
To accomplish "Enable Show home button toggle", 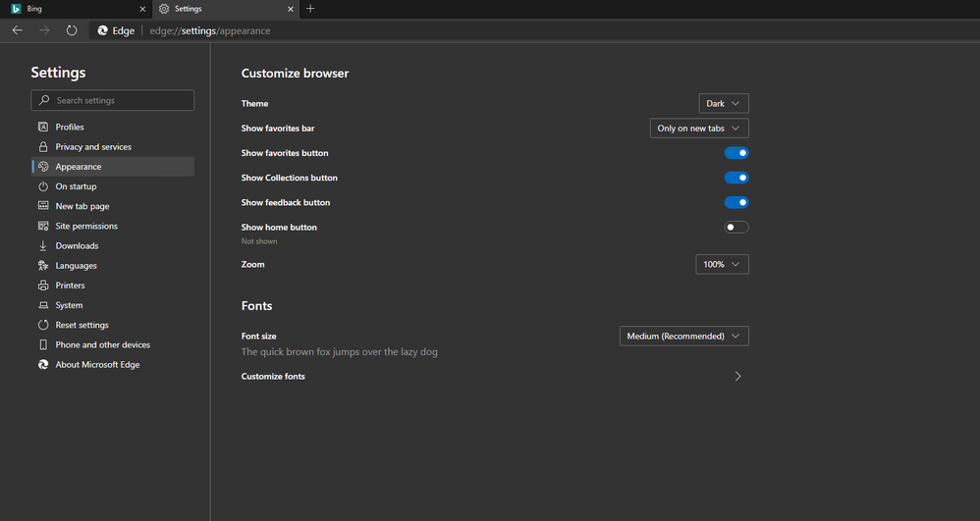I will [x=736, y=228].
